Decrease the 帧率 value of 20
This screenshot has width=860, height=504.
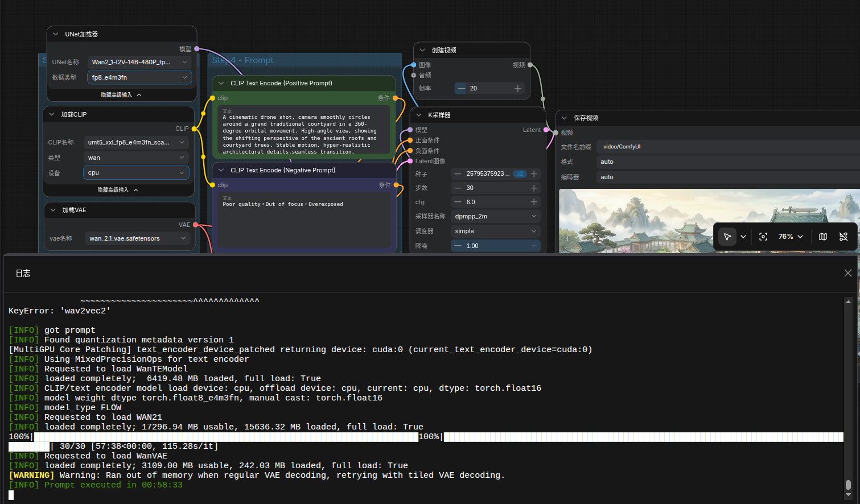[461, 88]
